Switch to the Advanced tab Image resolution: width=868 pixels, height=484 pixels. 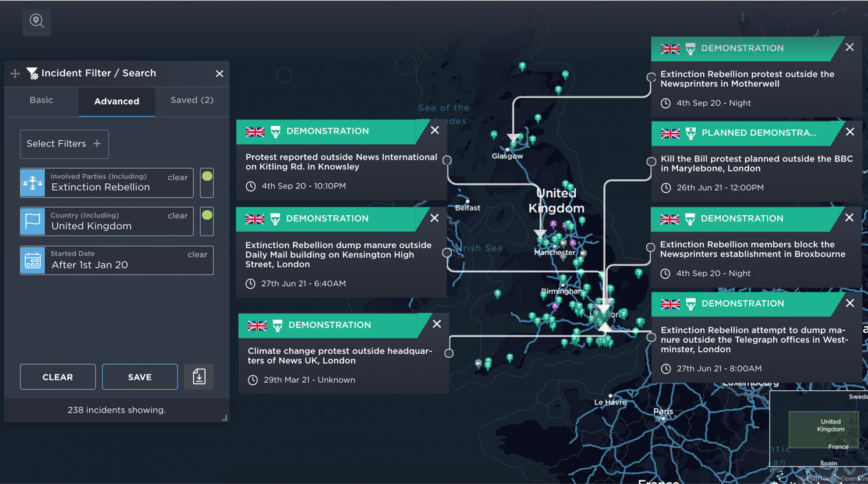116,101
